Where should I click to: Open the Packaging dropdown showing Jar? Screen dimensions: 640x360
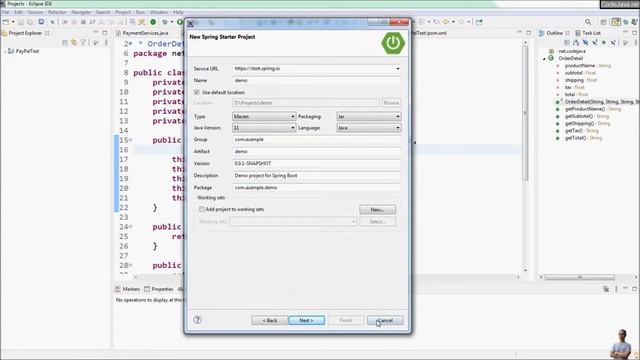point(369,116)
